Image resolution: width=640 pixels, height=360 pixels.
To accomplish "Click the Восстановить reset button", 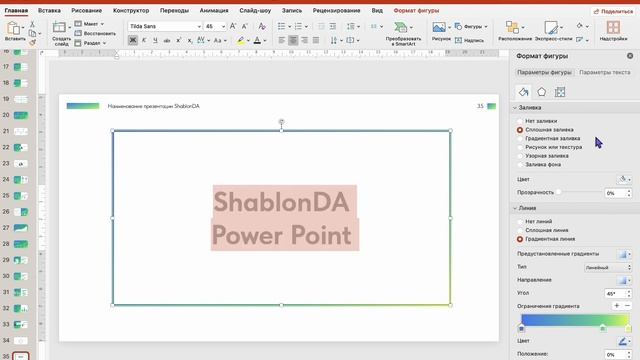I will 96,33.
